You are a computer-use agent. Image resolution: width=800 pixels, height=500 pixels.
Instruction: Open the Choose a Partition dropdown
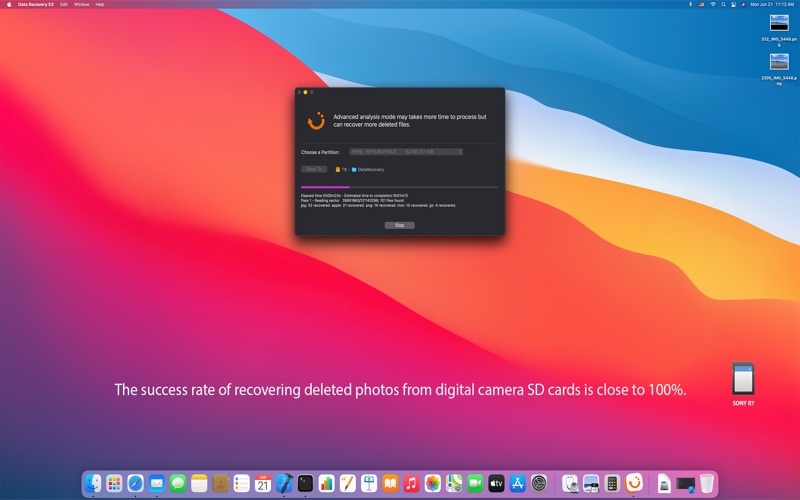406,152
